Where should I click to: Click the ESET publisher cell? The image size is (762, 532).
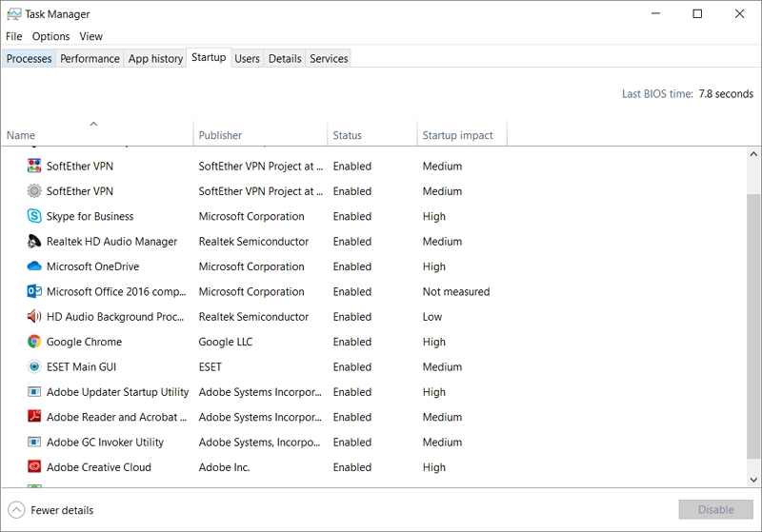point(210,367)
